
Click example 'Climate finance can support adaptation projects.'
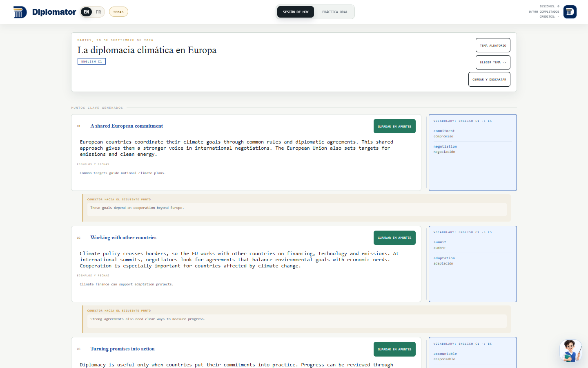point(127,284)
